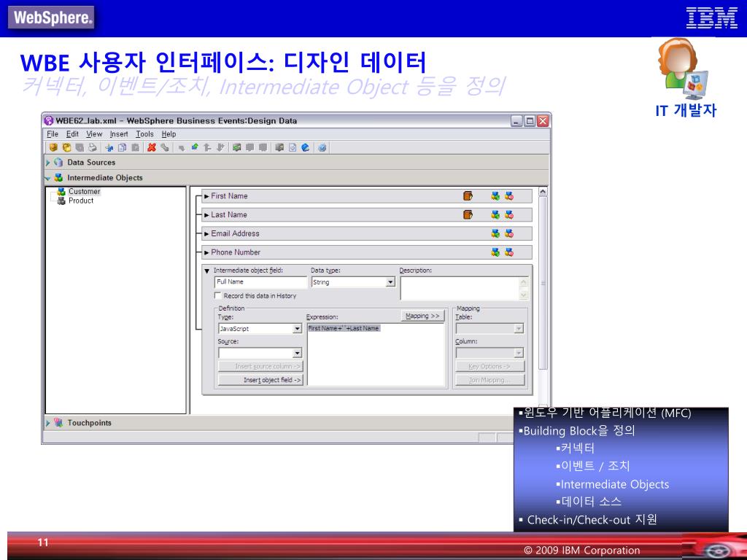Image resolution: width=747 pixels, height=560 pixels.
Task: Open the Help menu
Action: (x=169, y=134)
